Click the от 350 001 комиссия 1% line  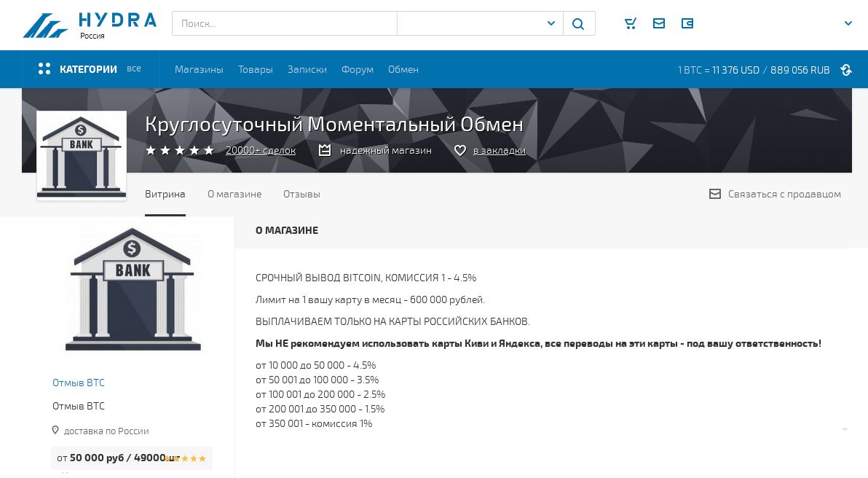click(x=314, y=424)
